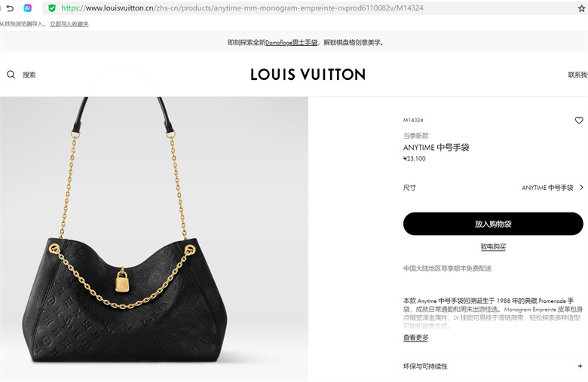Open the ANYTIME 中号手袋 size option

click(x=547, y=188)
